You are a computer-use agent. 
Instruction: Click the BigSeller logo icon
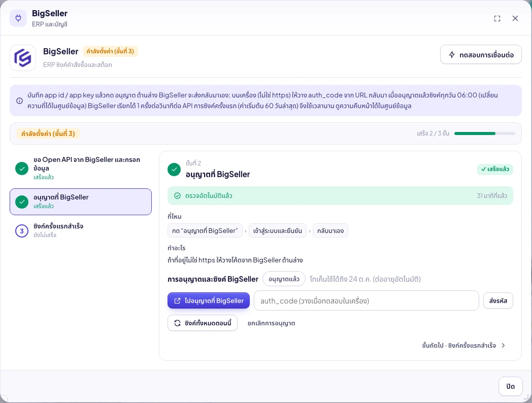click(x=23, y=58)
